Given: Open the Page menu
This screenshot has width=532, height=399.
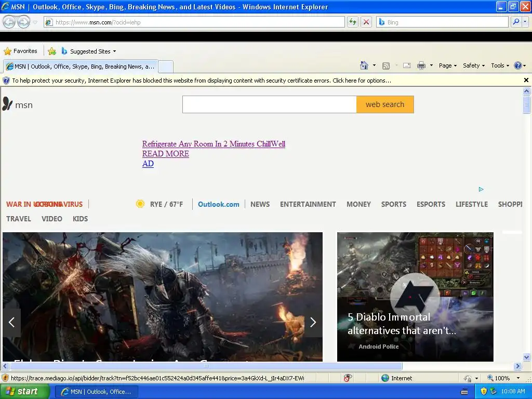Looking at the screenshot, I should (x=447, y=65).
